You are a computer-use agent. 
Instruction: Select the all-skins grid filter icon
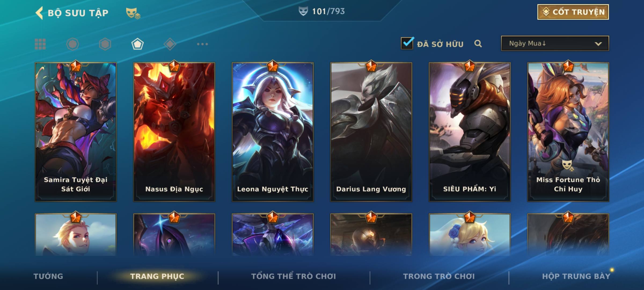coord(40,44)
